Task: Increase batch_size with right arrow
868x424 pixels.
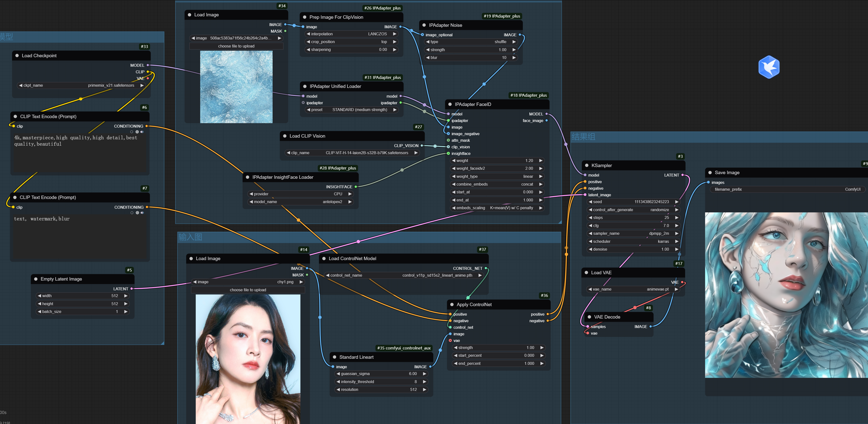Action: 126,312
